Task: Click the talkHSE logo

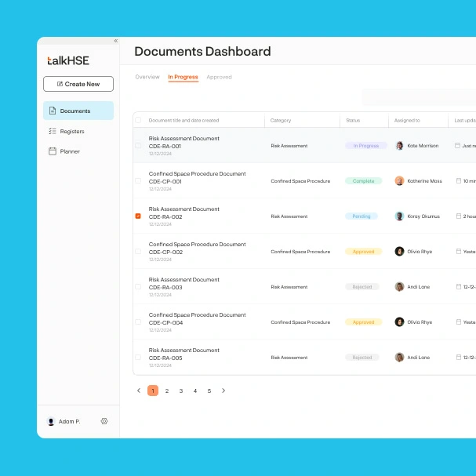Action: (x=68, y=60)
